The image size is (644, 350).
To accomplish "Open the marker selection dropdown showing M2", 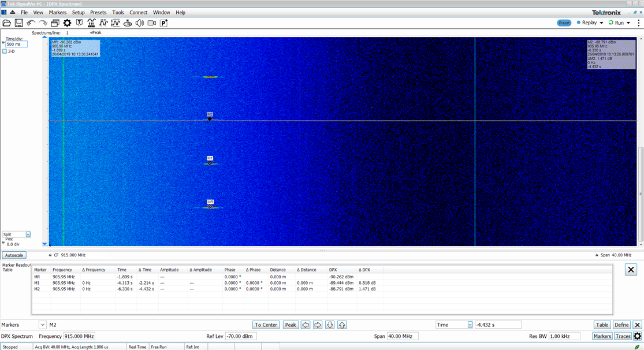I will tap(43, 325).
